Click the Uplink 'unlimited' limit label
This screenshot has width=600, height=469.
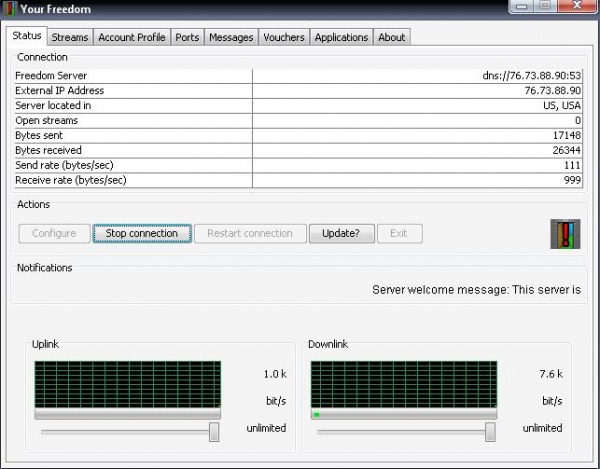point(266,428)
